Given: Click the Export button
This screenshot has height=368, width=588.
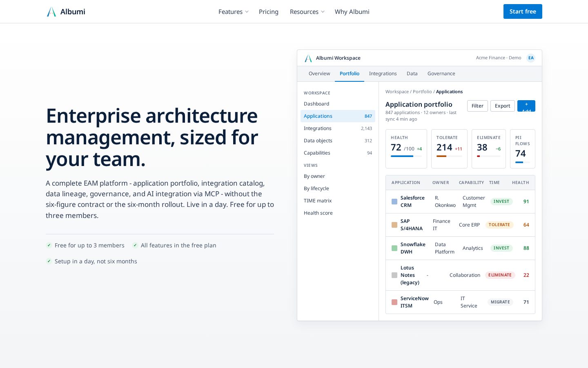Looking at the screenshot, I should tap(503, 106).
